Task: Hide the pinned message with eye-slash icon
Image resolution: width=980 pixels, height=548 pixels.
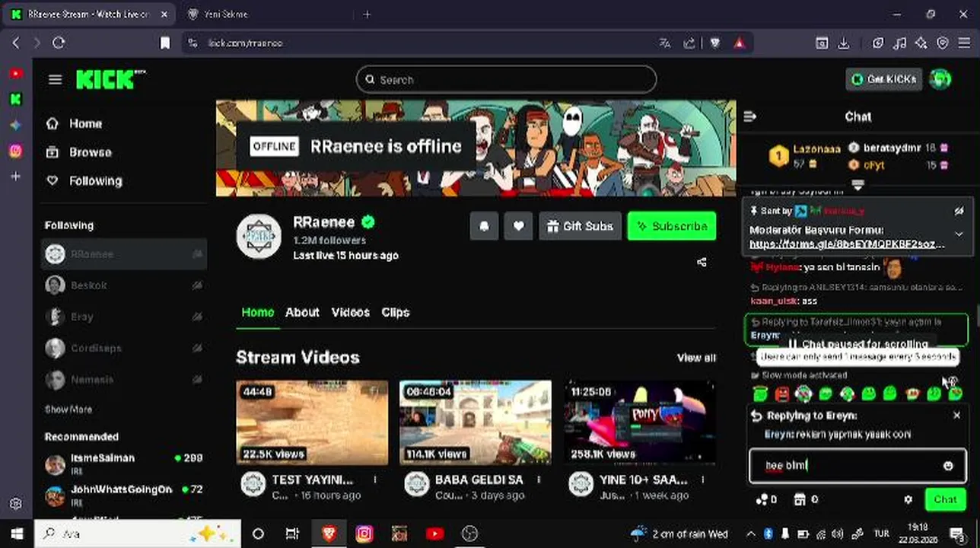Action: [959, 211]
